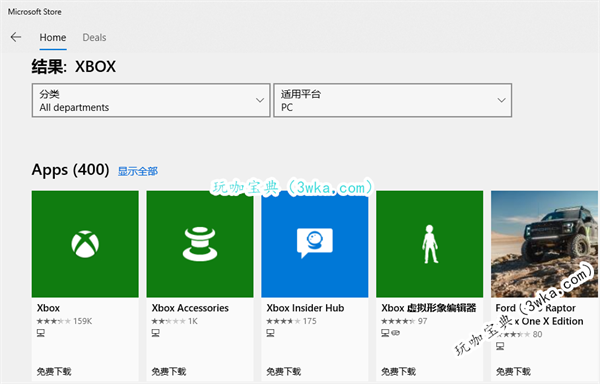600x384 pixels.
Task: Go back with the back arrow
Action: pyautogui.click(x=16, y=37)
